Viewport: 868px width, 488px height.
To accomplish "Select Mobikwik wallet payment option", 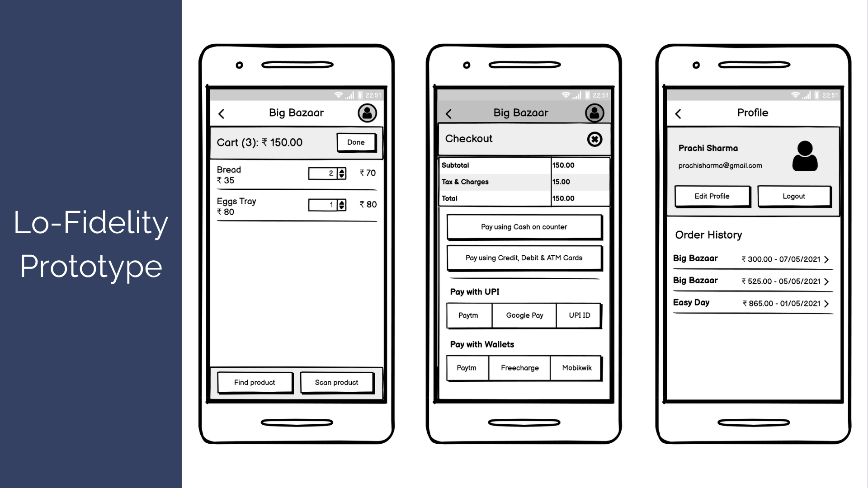I will point(576,368).
